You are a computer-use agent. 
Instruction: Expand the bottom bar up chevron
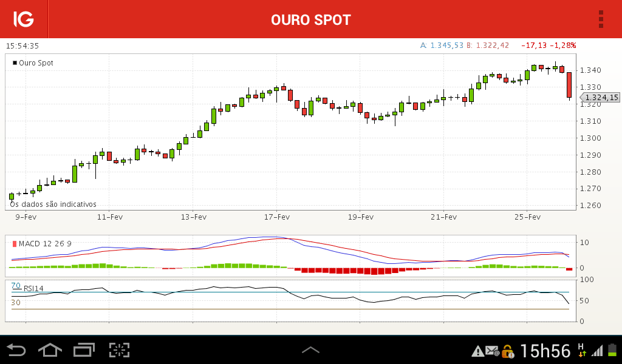(310, 349)
